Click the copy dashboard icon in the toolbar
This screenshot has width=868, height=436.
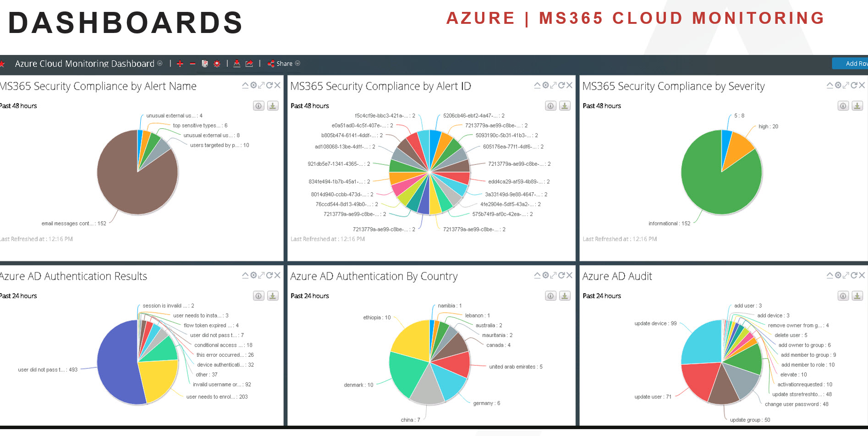pyautogui.click(x=204, y=64)
